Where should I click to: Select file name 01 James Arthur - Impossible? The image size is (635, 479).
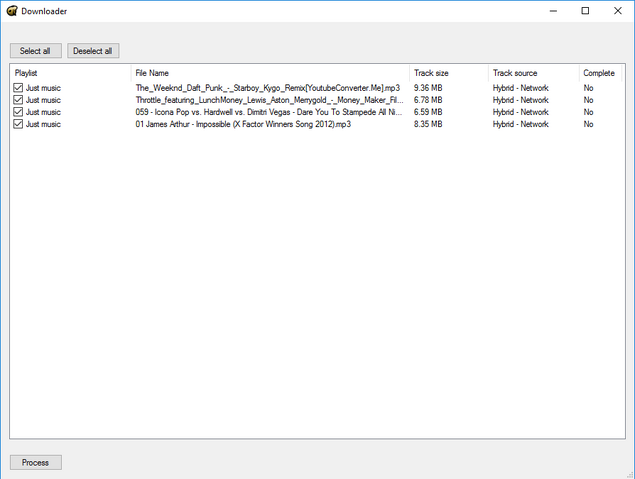243,124
